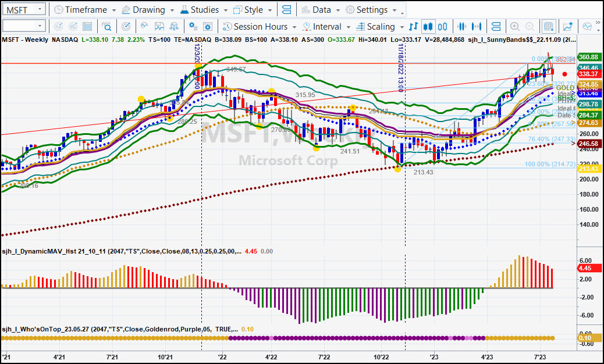The height and width of the screenshot is (364, 604).
Task: Click the Timeframe clock icon
Action: (59, 10)
